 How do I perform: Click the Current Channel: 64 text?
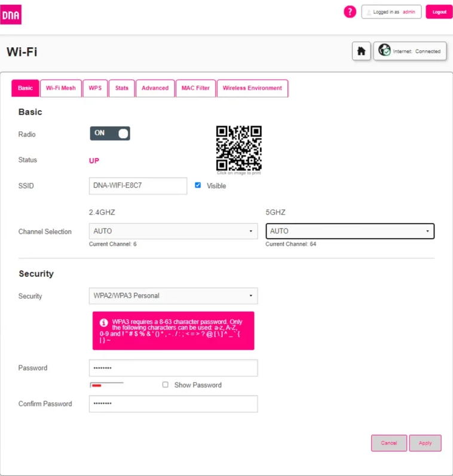click(290, 244)
